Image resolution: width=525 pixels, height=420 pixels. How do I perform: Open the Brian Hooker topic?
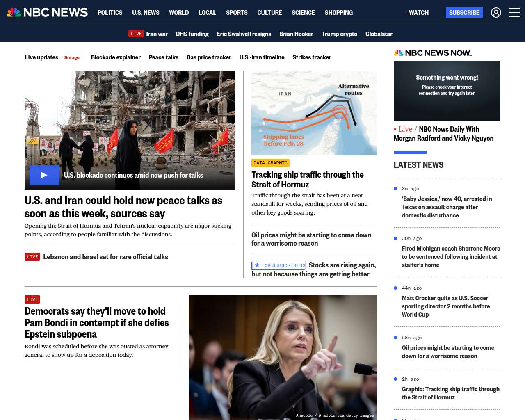point(296,34)
